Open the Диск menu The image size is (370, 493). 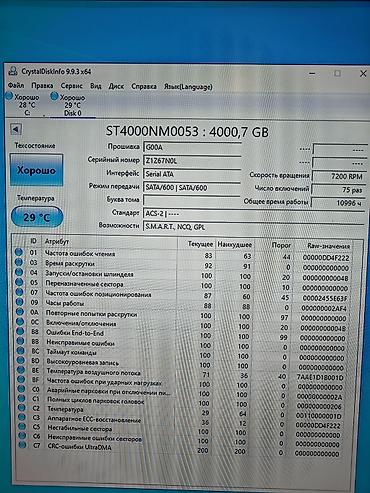pos(116,87)
